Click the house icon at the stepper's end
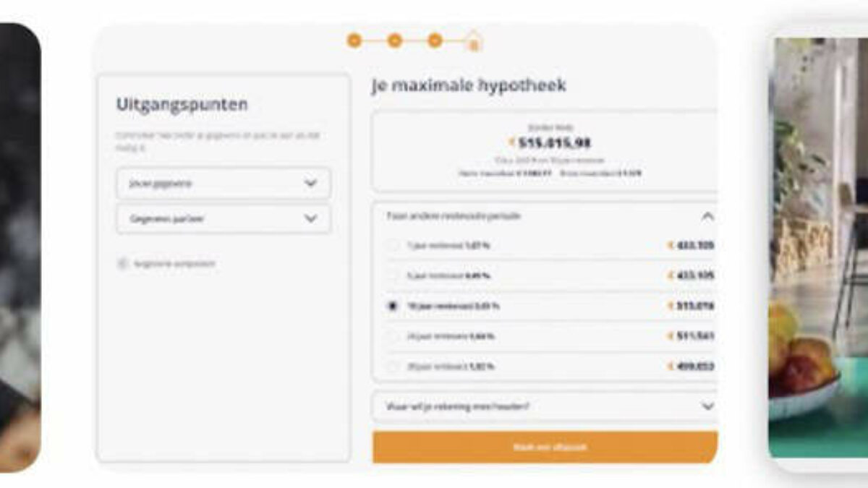This screenshot has height=488, width=868. 474,40
